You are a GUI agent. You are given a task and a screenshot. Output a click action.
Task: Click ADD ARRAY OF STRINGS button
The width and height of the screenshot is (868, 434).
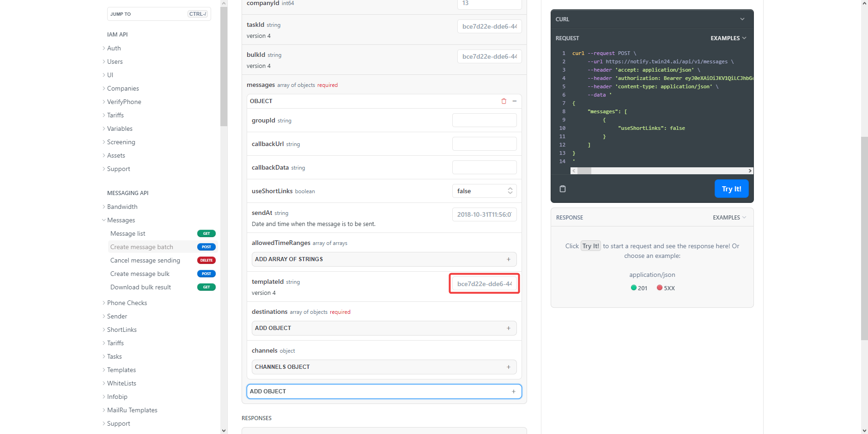(x=384, y=259)
